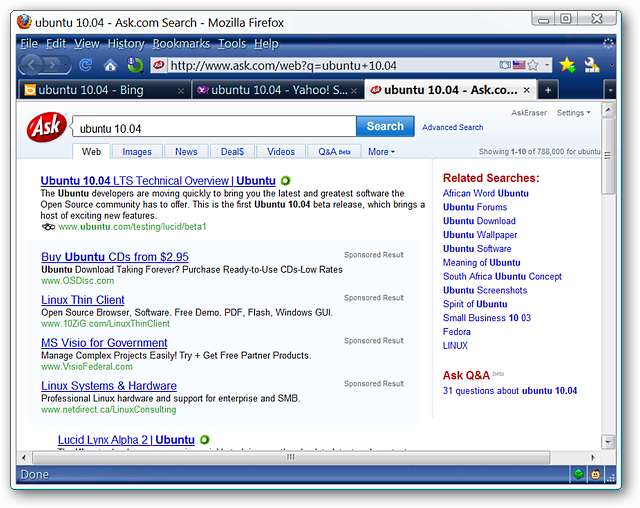Click the Ask logo
The width and height of the screenshot is (640, 508).
(x=47, y=127)
